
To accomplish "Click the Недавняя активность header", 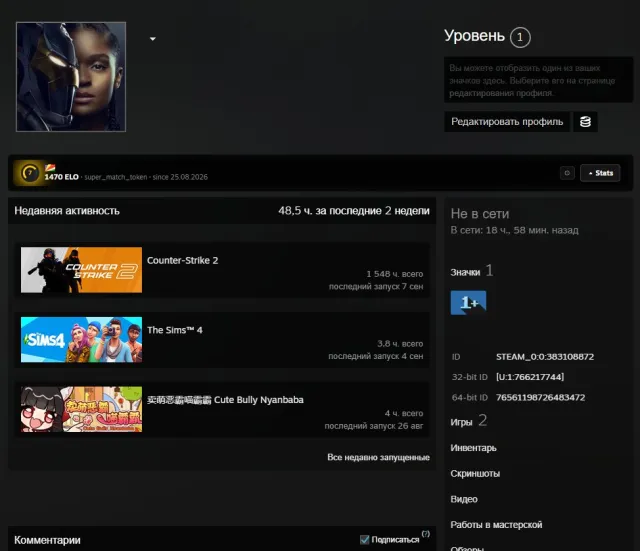I will (x=67, y=211).
